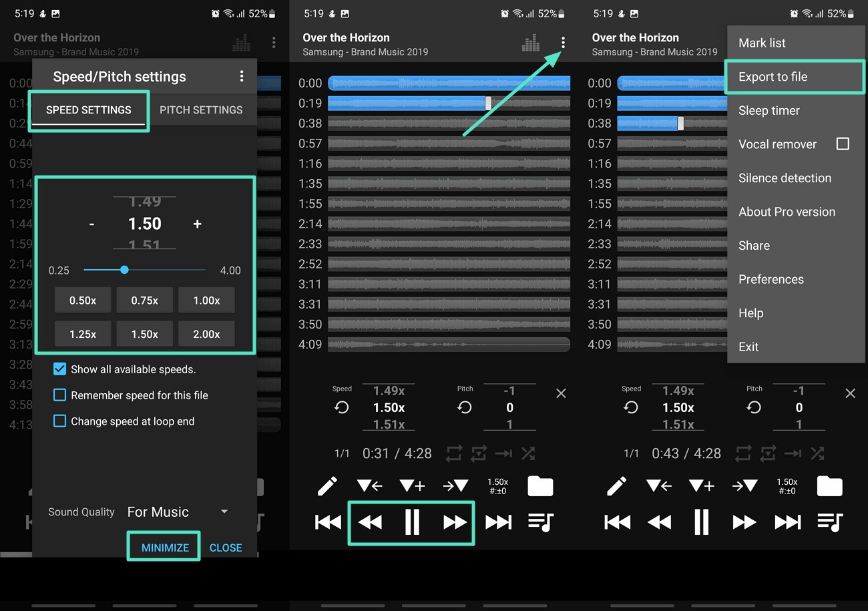Screen dimensions: 868x611
Task: Choose About Pro version from the menu
Action: pos(796,212)
